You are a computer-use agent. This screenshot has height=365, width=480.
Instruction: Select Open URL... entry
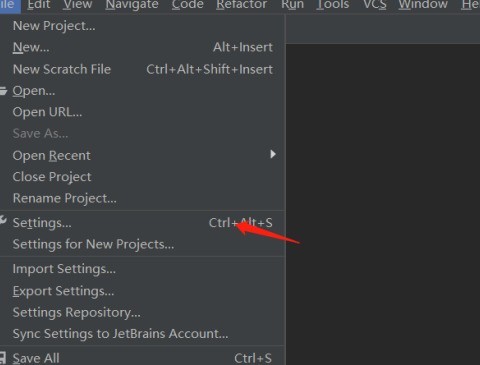[143, 112]
